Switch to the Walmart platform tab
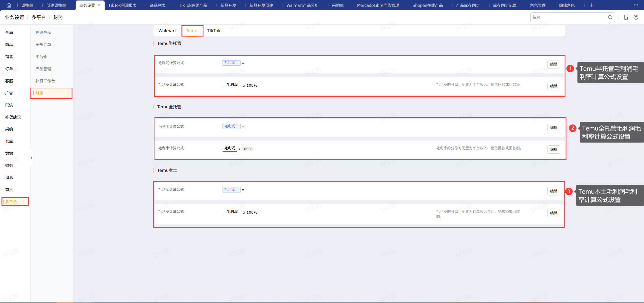The width and height of the screenshot is (644, 303). click(x=167, y=31)
